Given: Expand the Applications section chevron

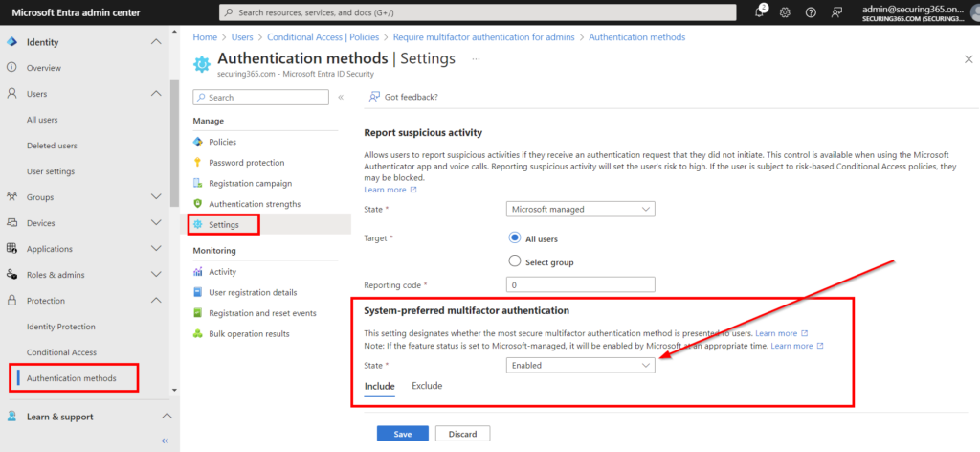Looking at the screenshot, I should pos(156,248).
